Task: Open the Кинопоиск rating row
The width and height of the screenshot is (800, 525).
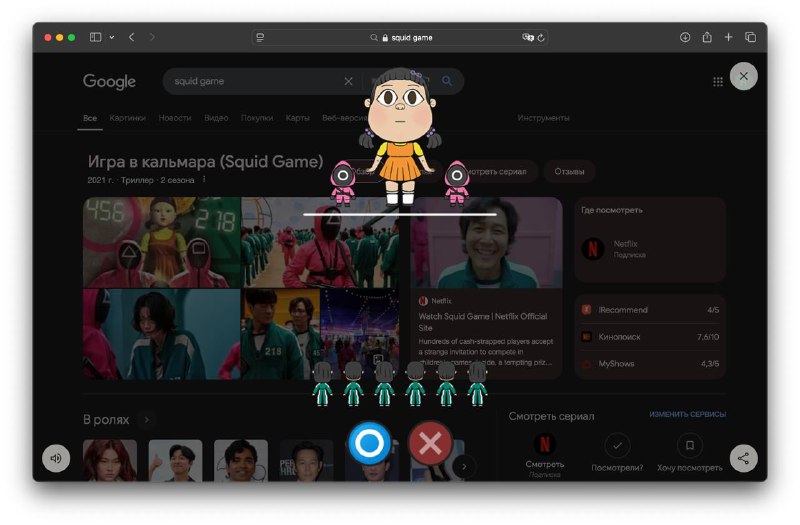Action: tap(650, 337)
